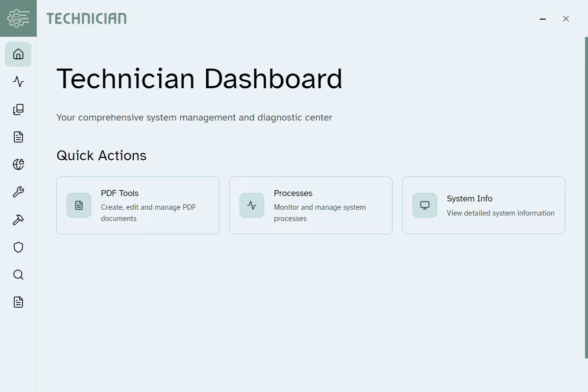
Task: Select the search magnifier icon in the sidebar
Action: coord(18,274)
